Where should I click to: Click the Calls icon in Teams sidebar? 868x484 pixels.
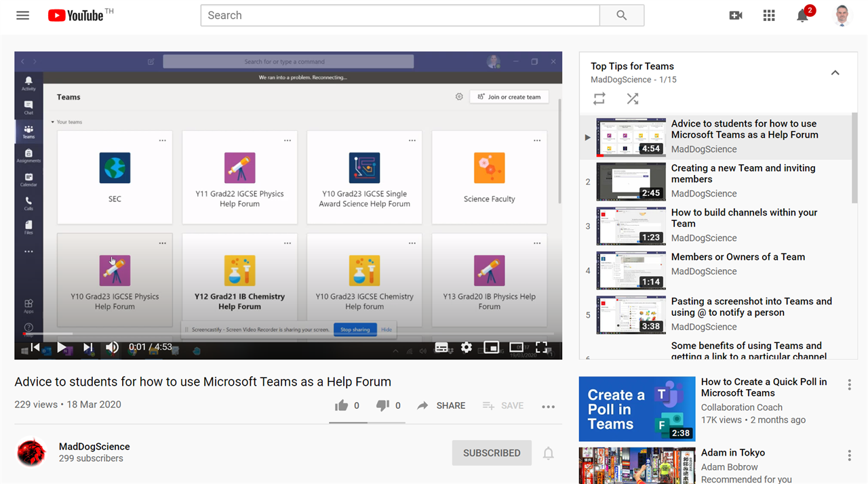(x=28, y=203)
